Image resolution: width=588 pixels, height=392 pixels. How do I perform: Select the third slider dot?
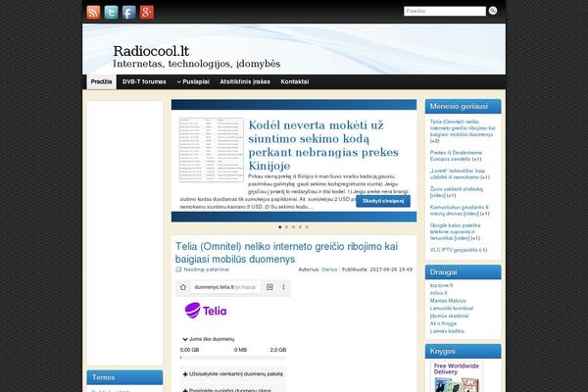293,227
